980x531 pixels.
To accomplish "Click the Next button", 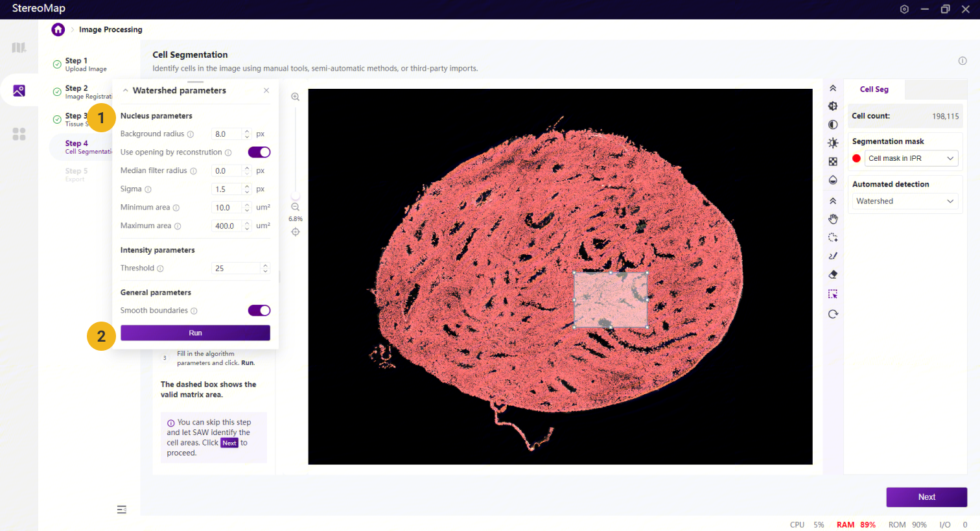I will click(927, 497).
